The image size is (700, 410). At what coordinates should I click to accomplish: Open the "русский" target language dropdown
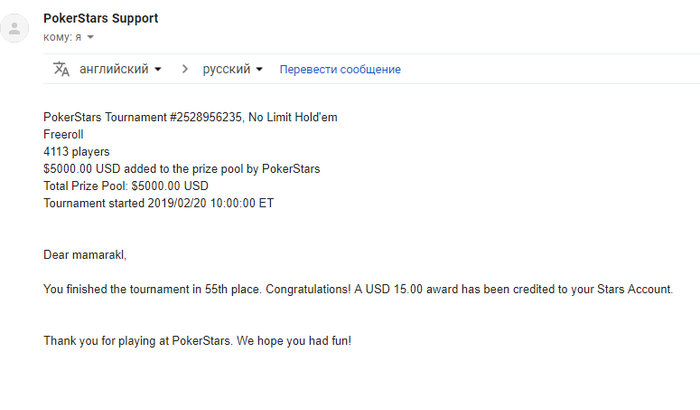pos(233,69)
